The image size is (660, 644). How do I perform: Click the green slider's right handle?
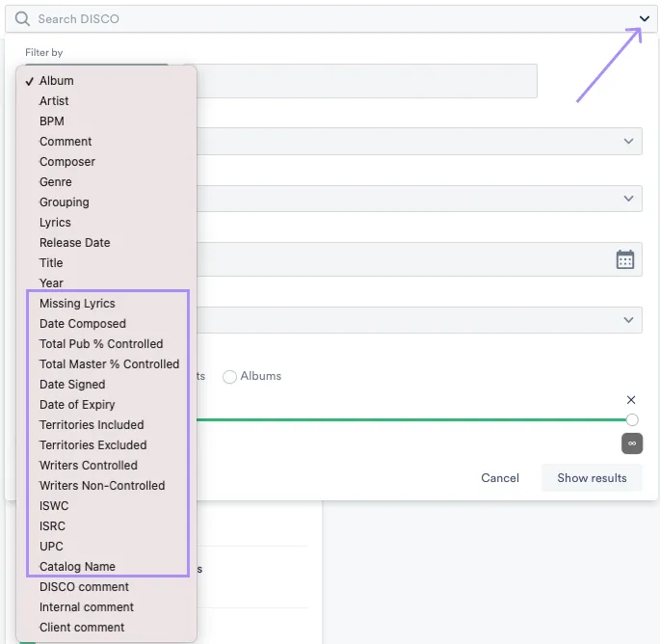pyautogui.click(x=632, y=419)
